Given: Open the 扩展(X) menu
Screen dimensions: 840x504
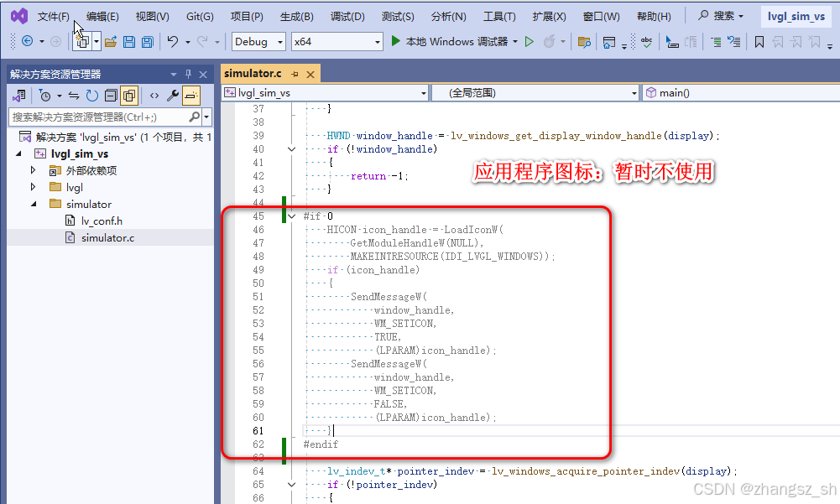Looking at the screenshot, I should [549, 17].
